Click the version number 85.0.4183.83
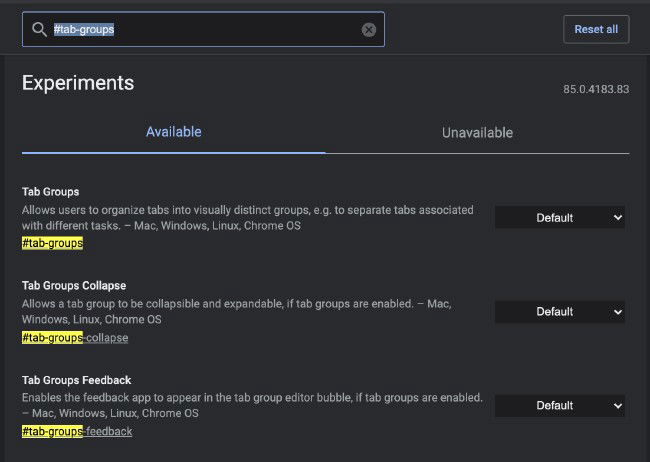Screen dimensions: 650x462 click(x=596, y=90)
